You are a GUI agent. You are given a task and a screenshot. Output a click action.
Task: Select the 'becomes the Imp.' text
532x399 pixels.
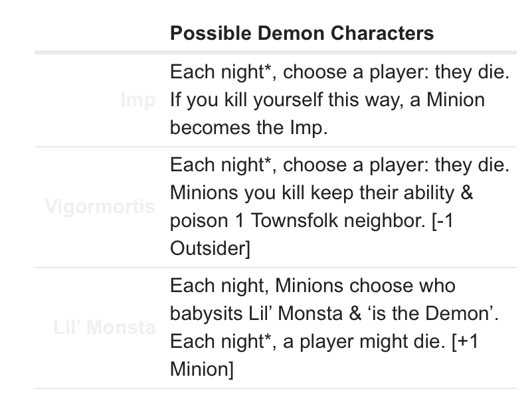pyautogui.click(x=248, y=127)
